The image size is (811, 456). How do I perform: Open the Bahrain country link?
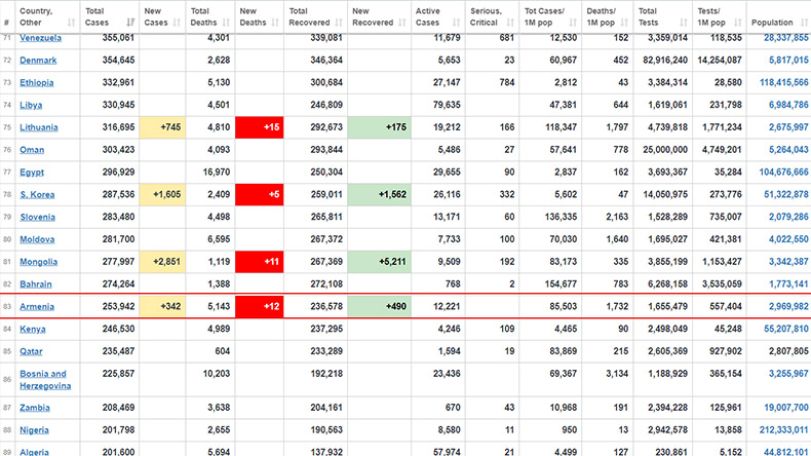coord(36,284)
